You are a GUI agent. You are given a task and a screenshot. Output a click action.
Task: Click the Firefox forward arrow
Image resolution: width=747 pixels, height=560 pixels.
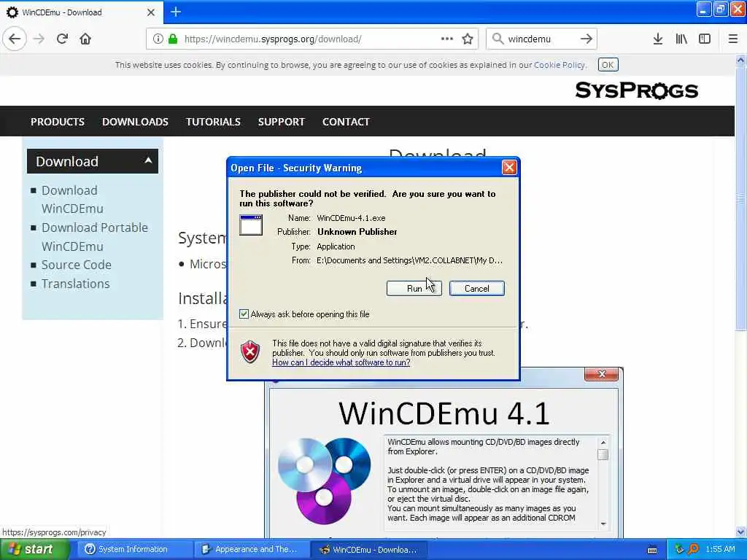click(39, 39)
